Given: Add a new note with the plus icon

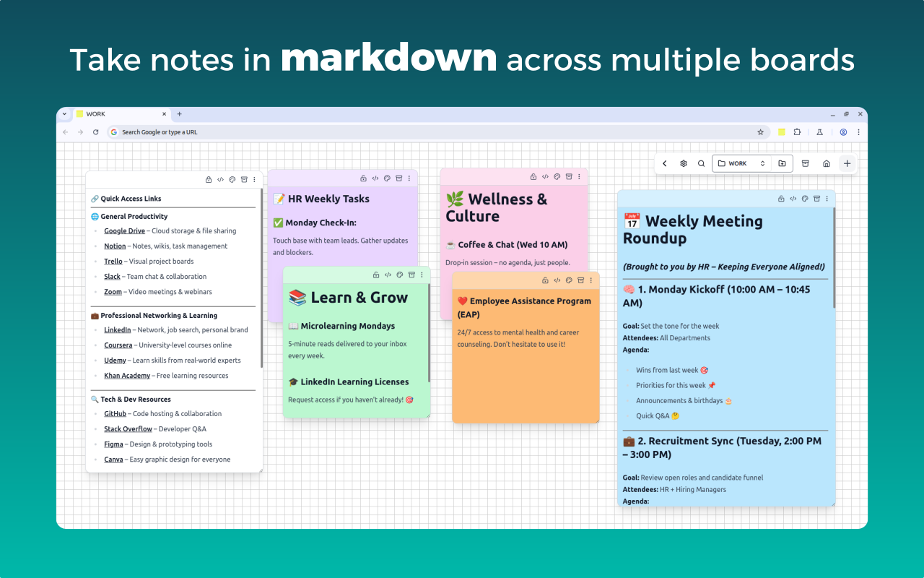Looking at the screenshot, I should pyautogui.click(x=847, y=163).
